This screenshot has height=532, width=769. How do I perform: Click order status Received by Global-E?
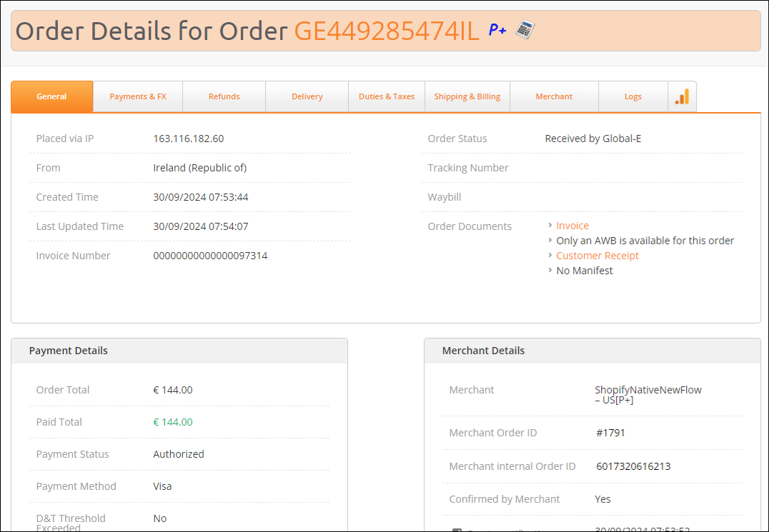click(593, 139)
